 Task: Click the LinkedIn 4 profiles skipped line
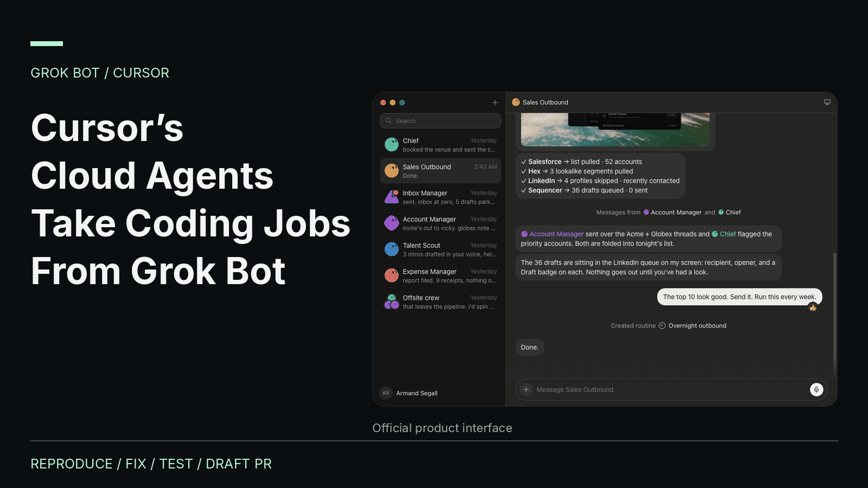pyautogui.click(x=600, y=181)
